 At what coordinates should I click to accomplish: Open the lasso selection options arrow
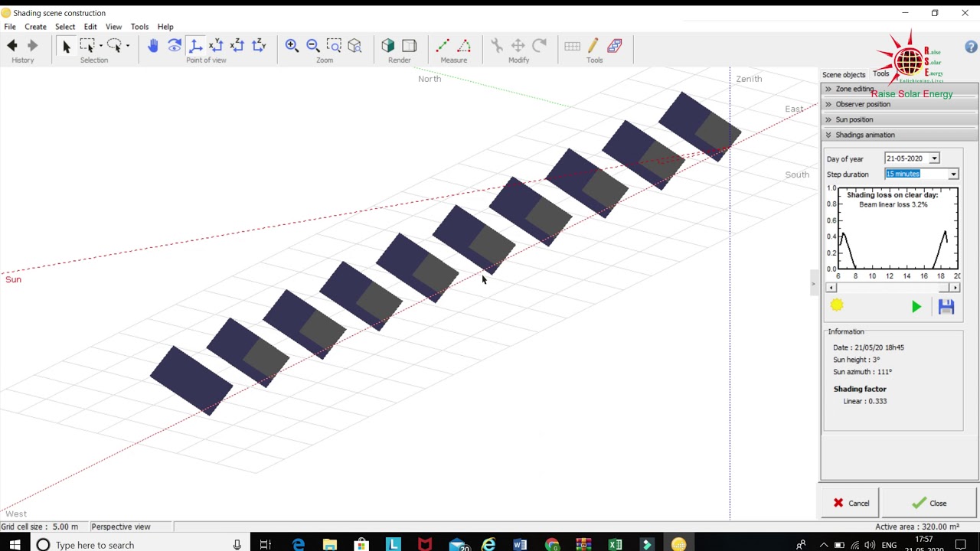click(128, 46)
